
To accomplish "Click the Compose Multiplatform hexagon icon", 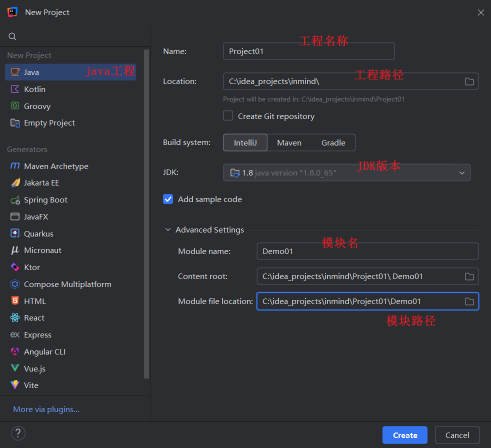I will (x=15, y=284).
